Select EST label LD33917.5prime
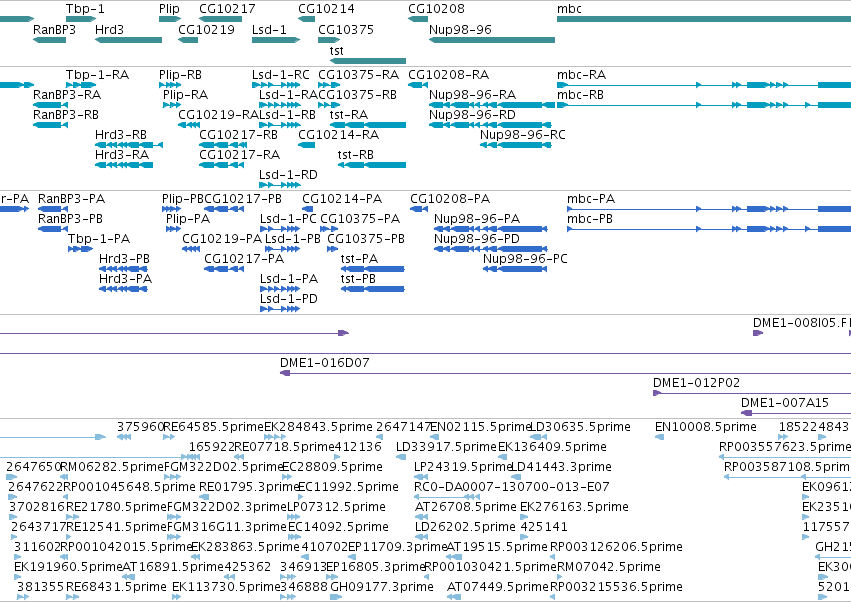The image size is (851, 602). [x=446, y=447]
